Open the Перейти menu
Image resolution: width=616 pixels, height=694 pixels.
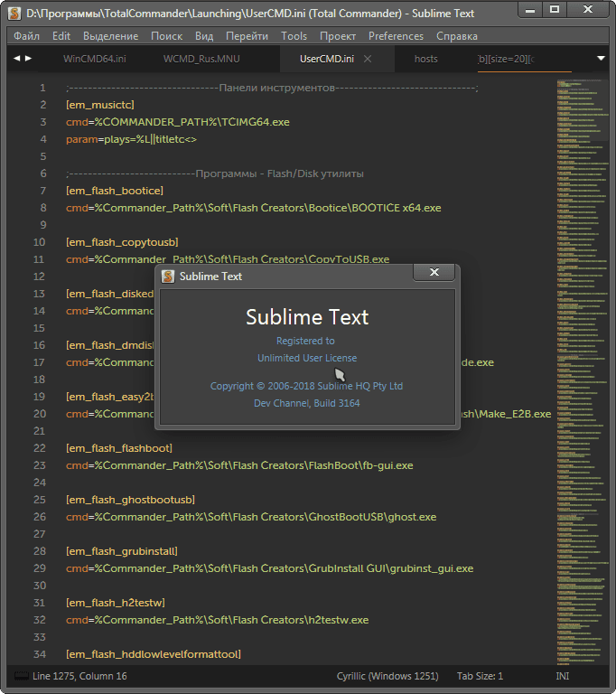point(247,36)
